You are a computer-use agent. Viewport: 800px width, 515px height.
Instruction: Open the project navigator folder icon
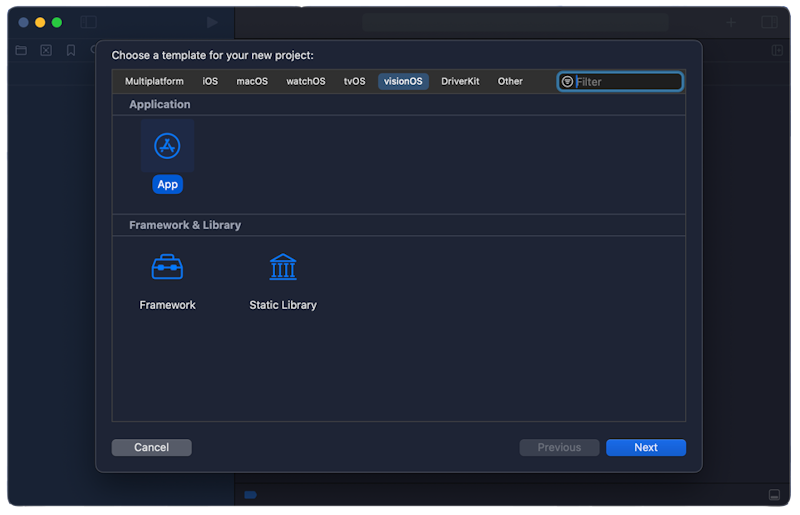pyautogui.click(x=21, y=50)
